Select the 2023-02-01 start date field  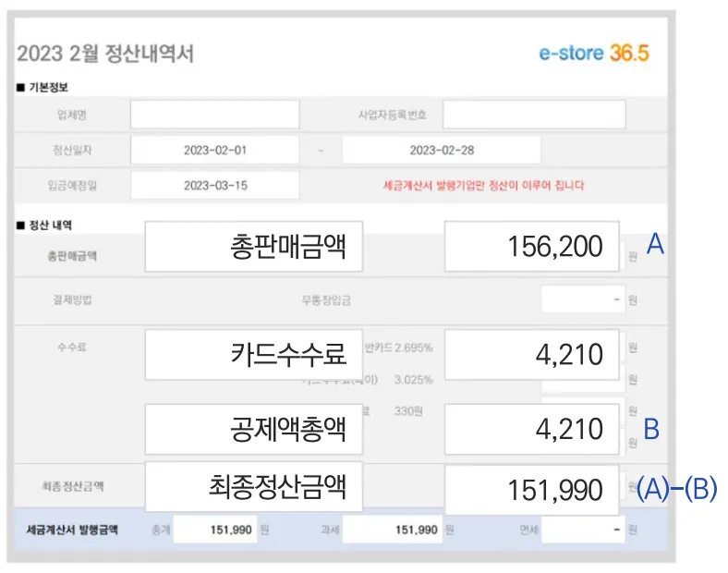214,150
